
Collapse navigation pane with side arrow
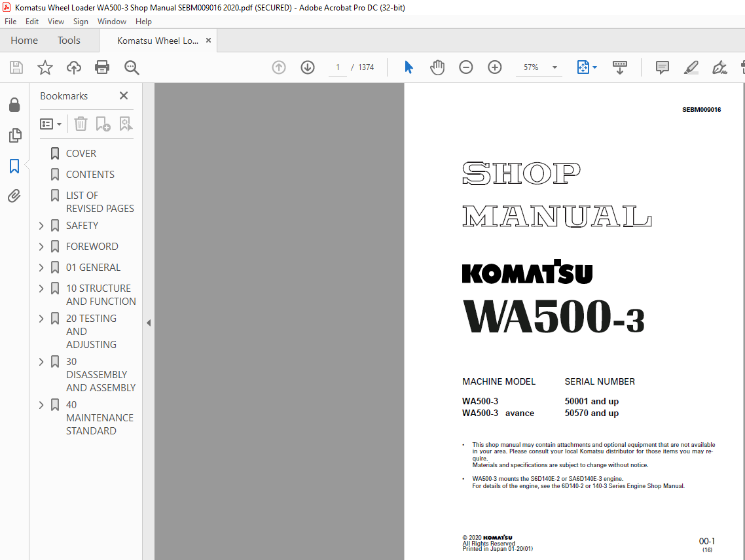tap(148, 323)
